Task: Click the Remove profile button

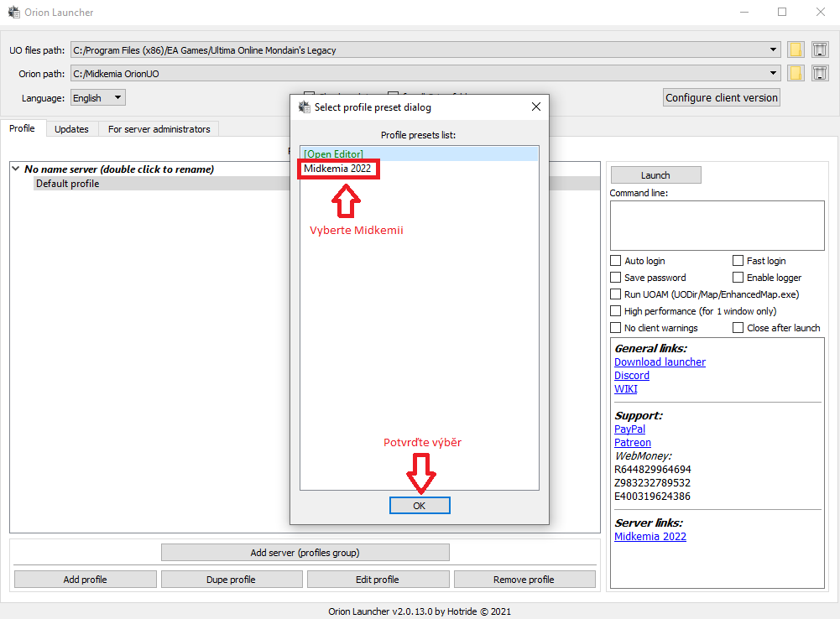Action: point(524,580)
